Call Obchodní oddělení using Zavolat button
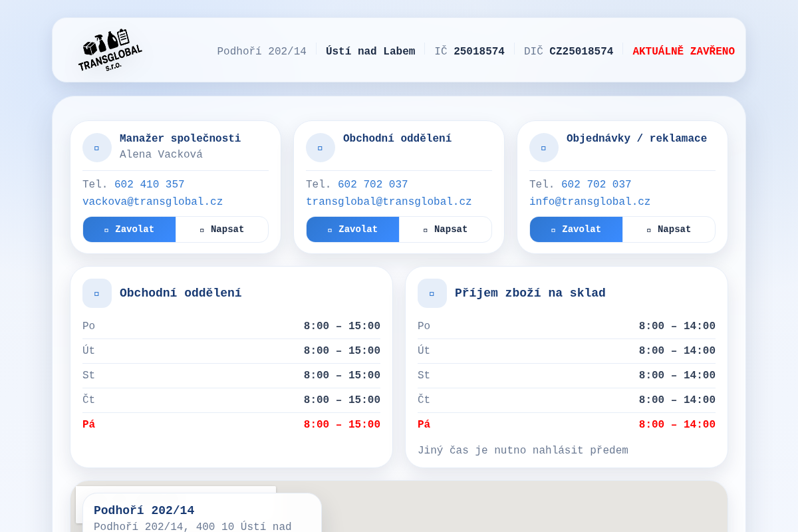Viewport: 798px width, 532px height. 352,229
